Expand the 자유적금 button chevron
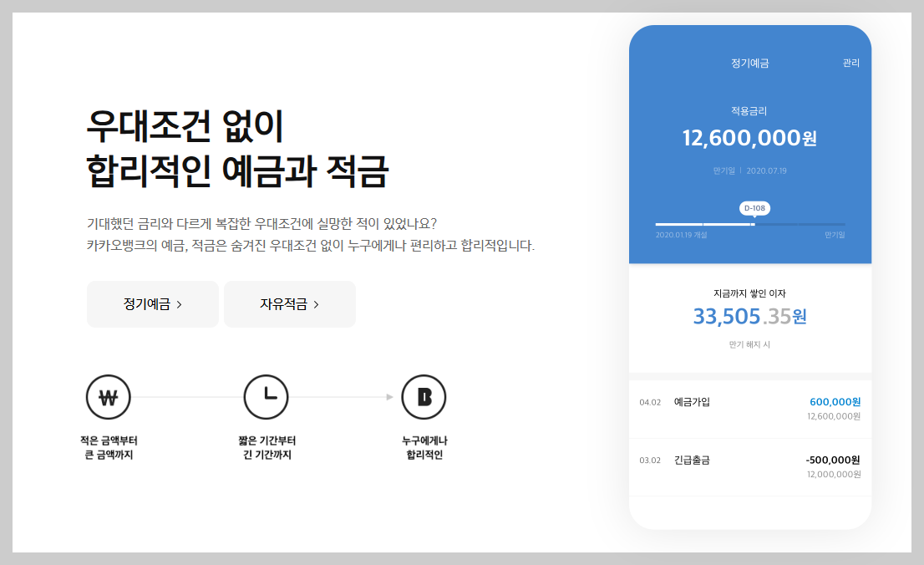This screenshot has height=565, width=924. click(x=316, y=304)
